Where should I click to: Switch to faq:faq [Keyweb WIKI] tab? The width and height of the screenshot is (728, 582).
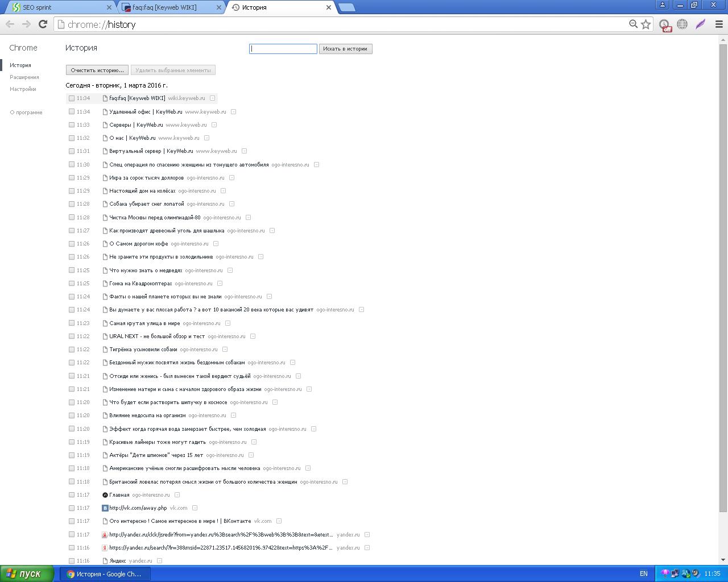pos(172,7)
